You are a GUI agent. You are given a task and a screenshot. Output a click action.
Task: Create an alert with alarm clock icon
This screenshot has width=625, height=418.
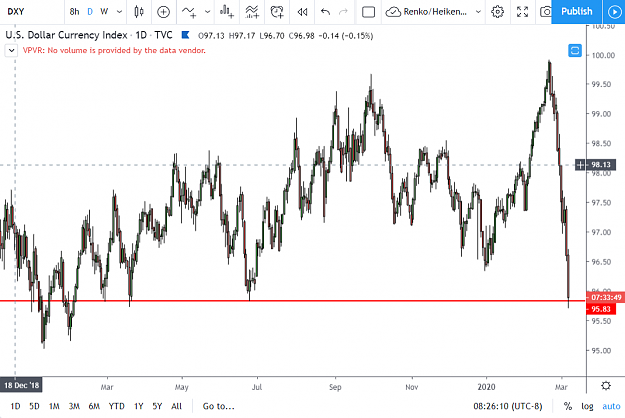[x=277, y=12]
